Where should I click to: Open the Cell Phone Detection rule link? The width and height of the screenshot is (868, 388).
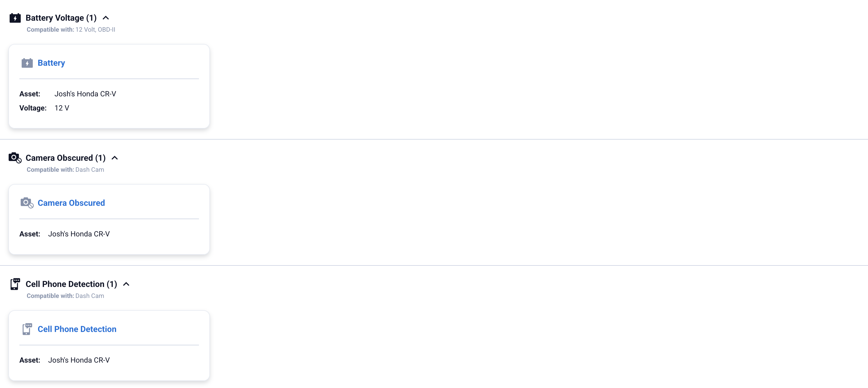pos(77,329)
